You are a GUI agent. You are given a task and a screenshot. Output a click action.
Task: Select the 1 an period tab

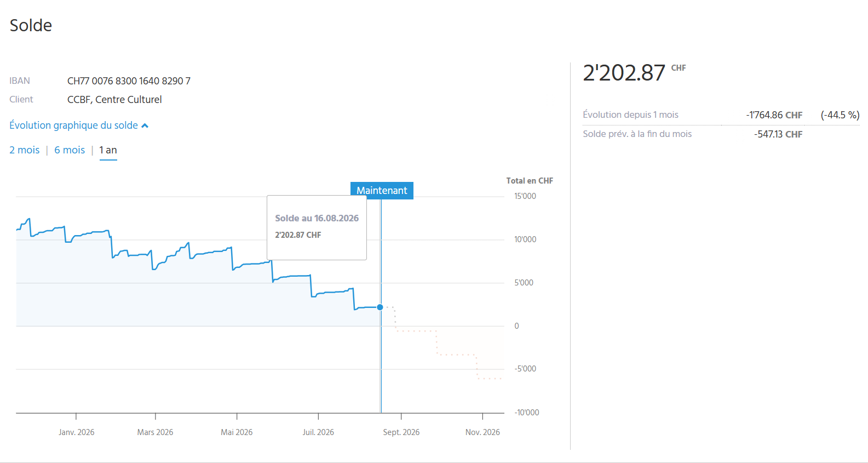point(108,150)
